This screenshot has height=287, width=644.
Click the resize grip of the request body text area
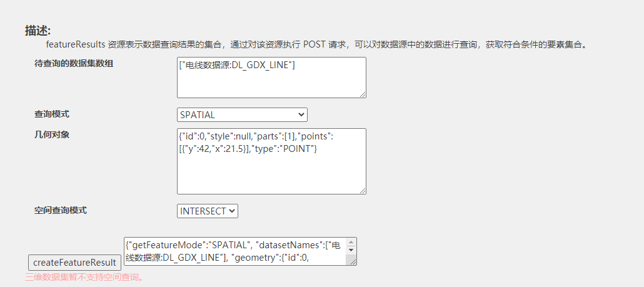tap(353, 262)
